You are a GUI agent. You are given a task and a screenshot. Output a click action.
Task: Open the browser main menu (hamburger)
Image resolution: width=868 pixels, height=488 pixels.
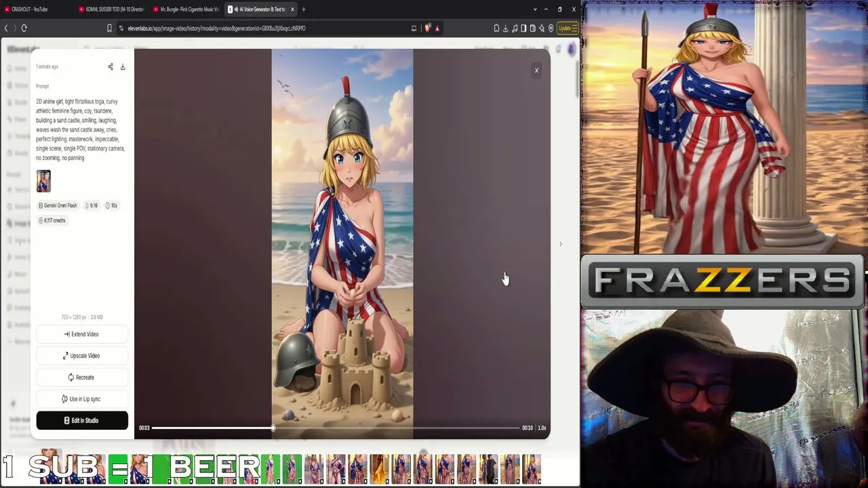574,28
